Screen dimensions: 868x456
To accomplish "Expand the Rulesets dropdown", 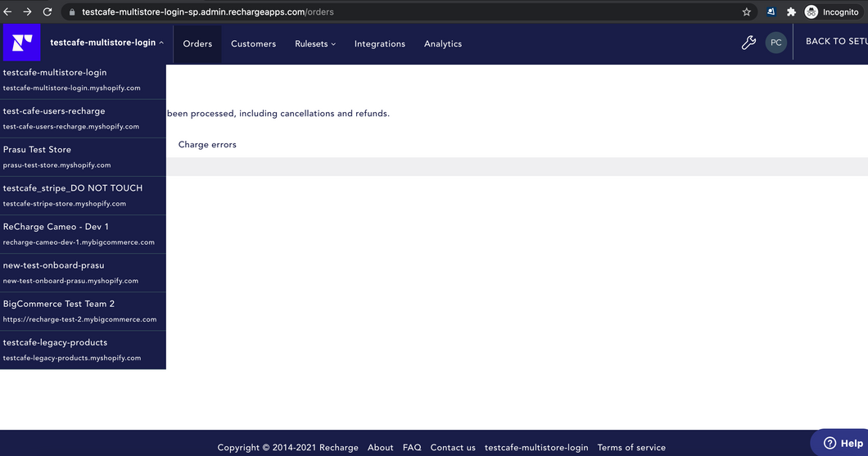I will pos(315,43).
